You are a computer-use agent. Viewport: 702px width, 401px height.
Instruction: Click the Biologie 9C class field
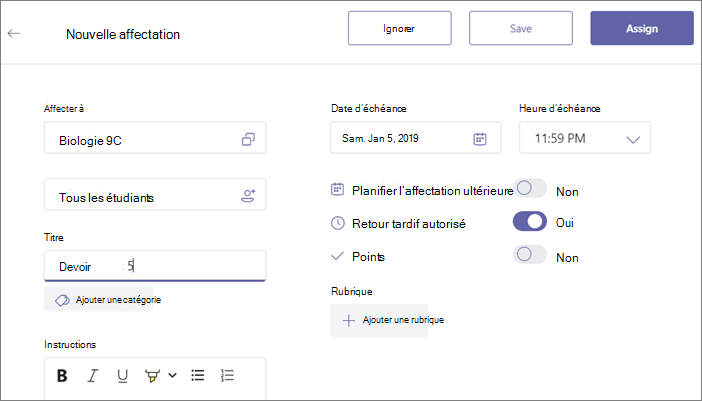click(x=155, y=137)
